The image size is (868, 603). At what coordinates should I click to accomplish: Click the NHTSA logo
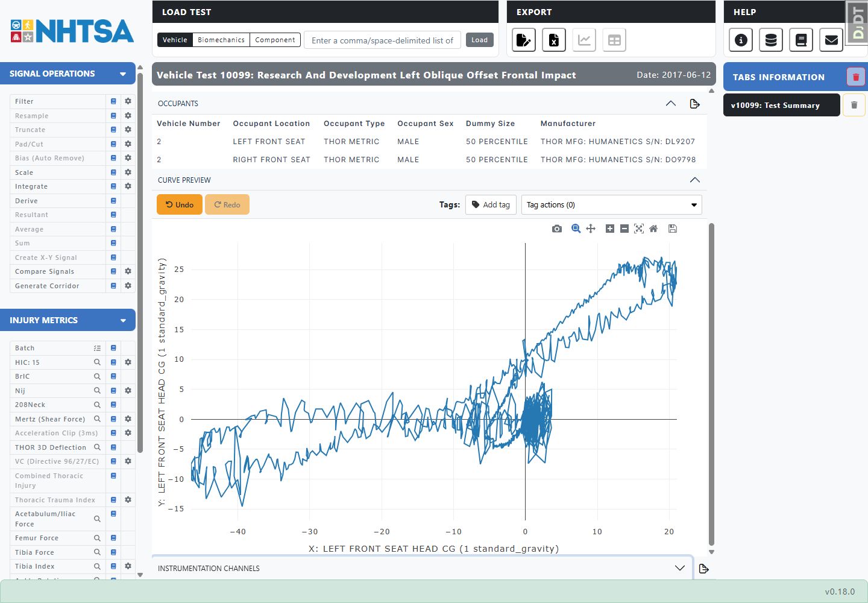click(72, 31)
